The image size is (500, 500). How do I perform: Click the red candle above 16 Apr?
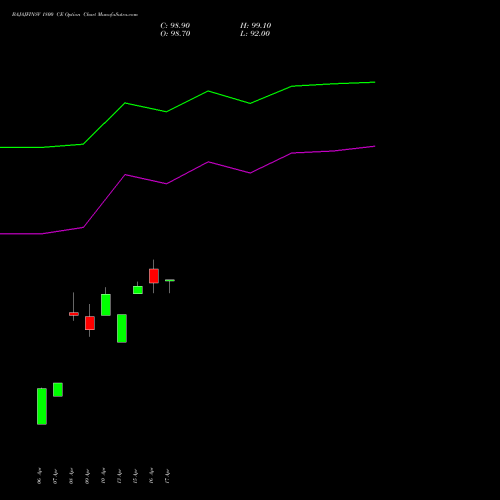point(154,276)
